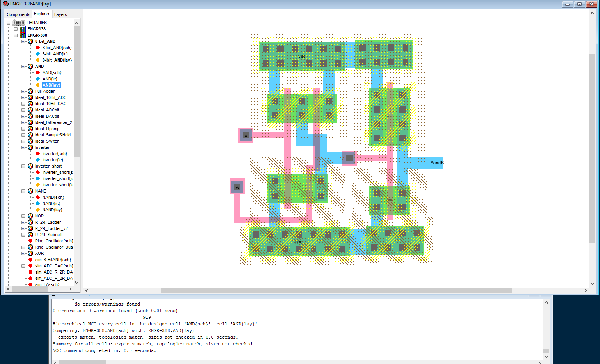The width and height of the screenshot is (600, 364).
Task: Click the AND{ic} blue icon-view icon
Action: [x=38, y=79]
